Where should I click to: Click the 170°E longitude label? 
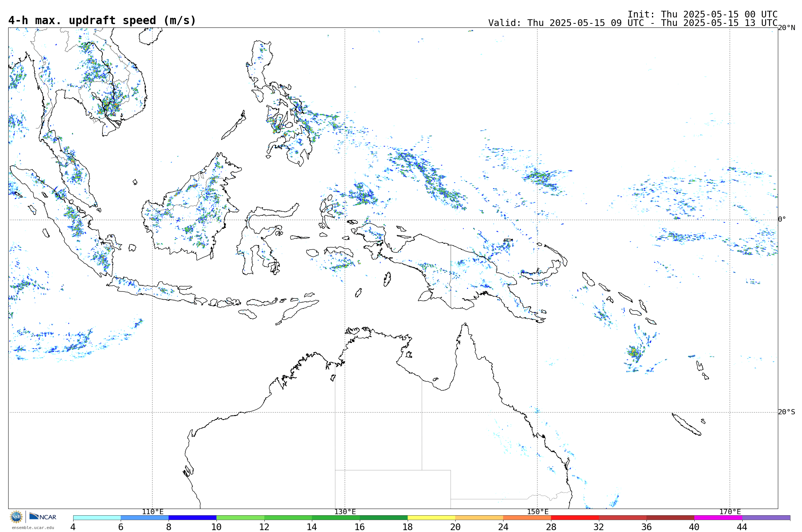point(730,512)
